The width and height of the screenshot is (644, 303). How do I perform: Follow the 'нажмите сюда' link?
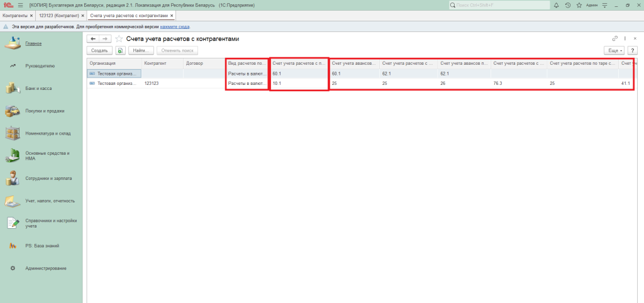(175, 27)
